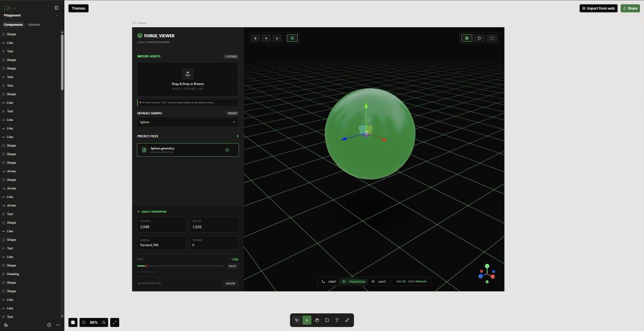Click the white square button near zoom controls
The image size is (644, 331).
click(73, 322)
